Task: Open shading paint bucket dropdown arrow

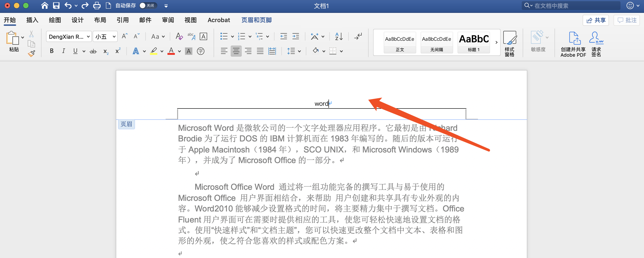Action: tap(324, 51)
